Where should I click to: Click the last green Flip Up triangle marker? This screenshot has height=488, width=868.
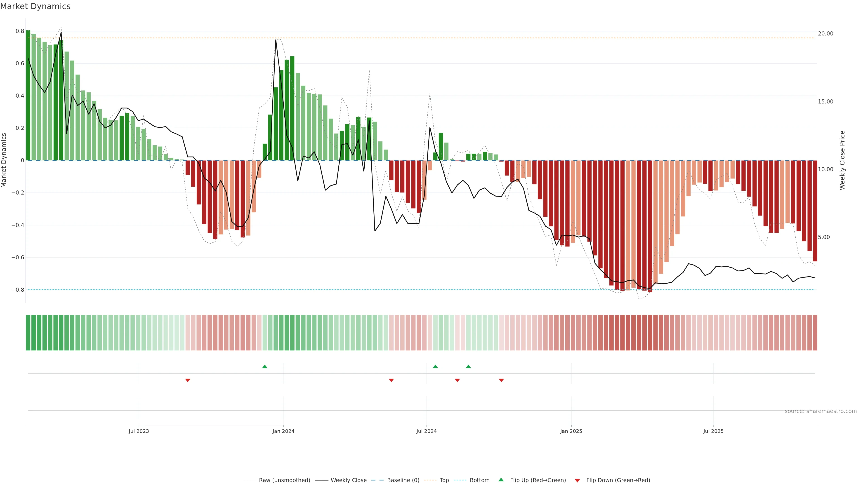[468, 366]
